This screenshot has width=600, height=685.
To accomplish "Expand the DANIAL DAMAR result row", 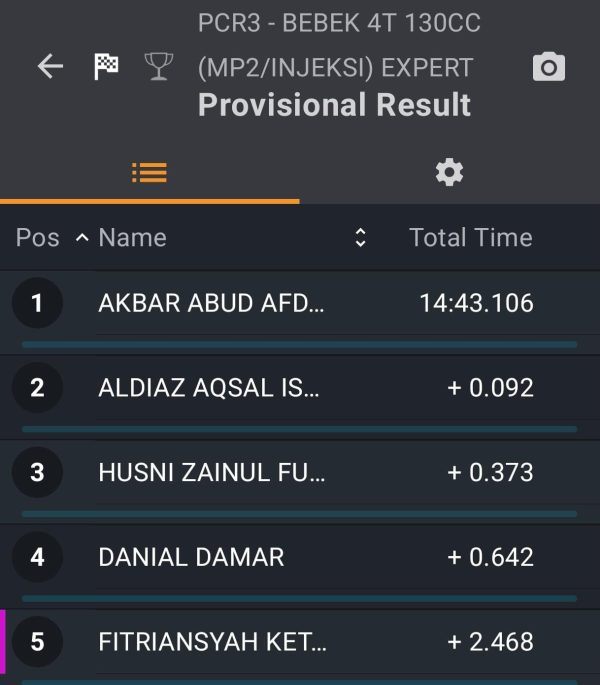I will (300, 557).
